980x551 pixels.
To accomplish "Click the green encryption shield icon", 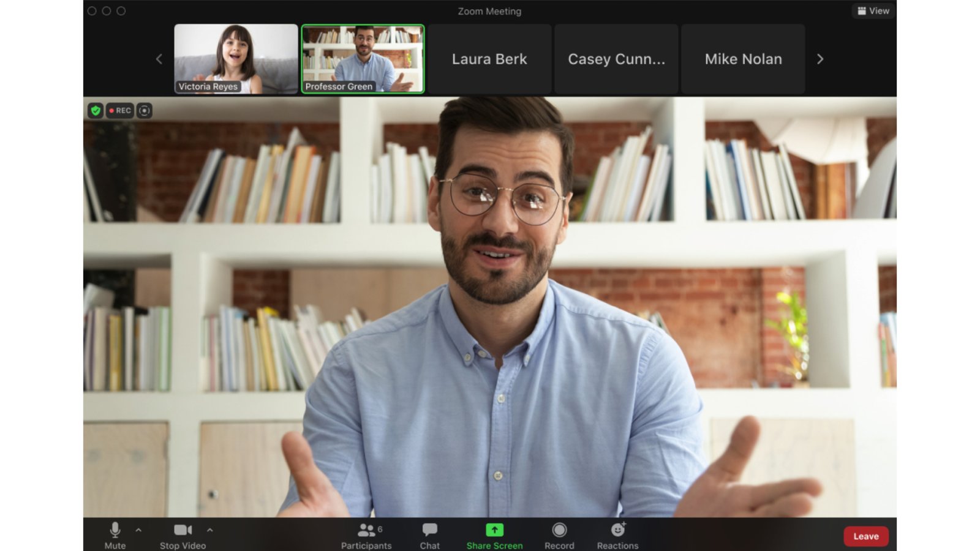I will [x=95, y=111].
